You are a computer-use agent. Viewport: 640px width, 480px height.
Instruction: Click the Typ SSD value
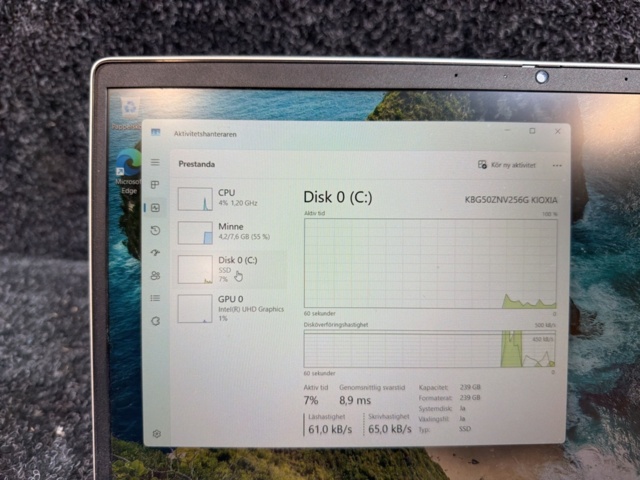click(465, 429)
